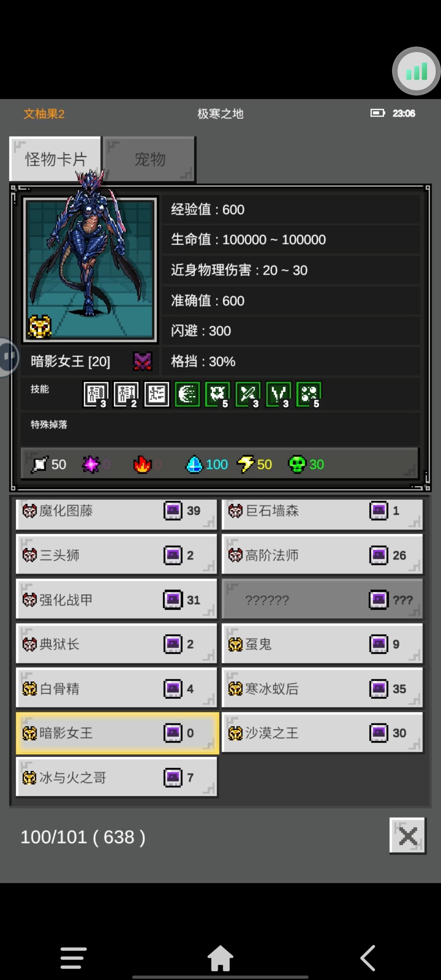
Task: Select the 沙漠之王 monster card
Action: click(x=322, y=733)
